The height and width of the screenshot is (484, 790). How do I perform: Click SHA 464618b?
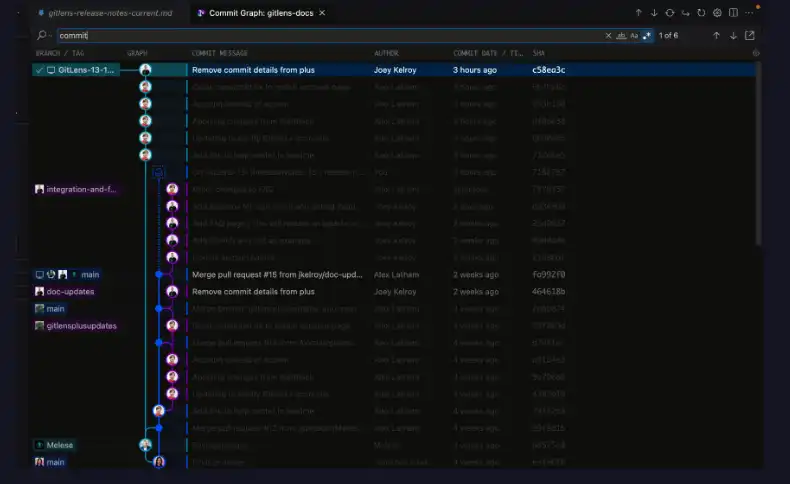tap(548, 292)
